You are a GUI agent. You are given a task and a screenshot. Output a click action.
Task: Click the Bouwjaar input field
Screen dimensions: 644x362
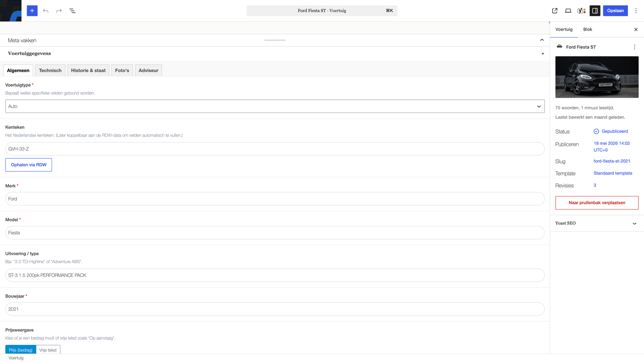tap(275, 309)
